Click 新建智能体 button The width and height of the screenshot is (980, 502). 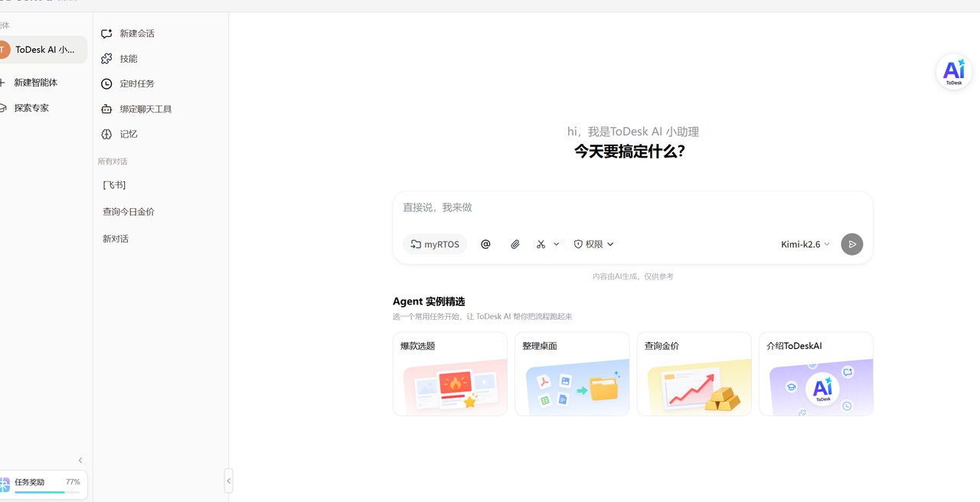coord(36,83)
